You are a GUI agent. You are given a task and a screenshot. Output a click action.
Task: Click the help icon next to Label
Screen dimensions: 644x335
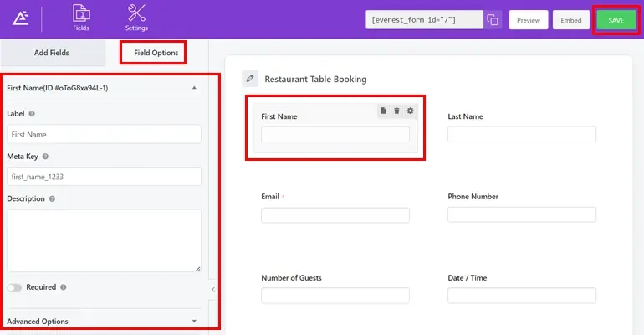coord(32,113)
